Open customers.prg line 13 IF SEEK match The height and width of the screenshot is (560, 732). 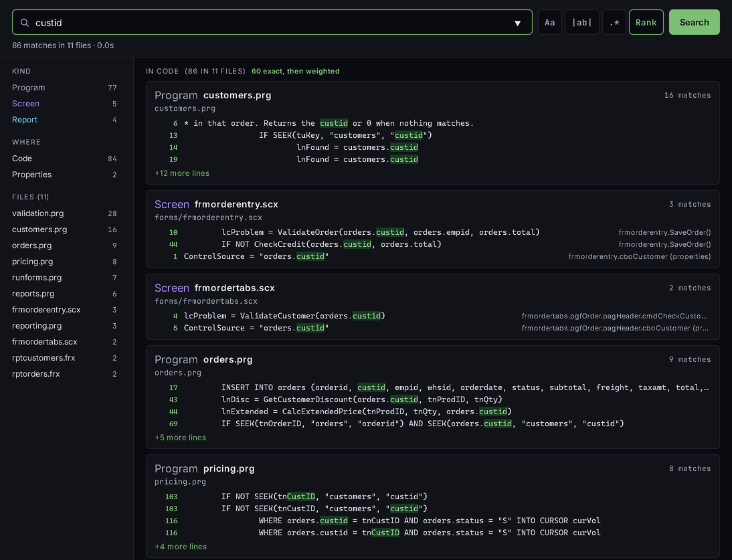pos(433,135)
